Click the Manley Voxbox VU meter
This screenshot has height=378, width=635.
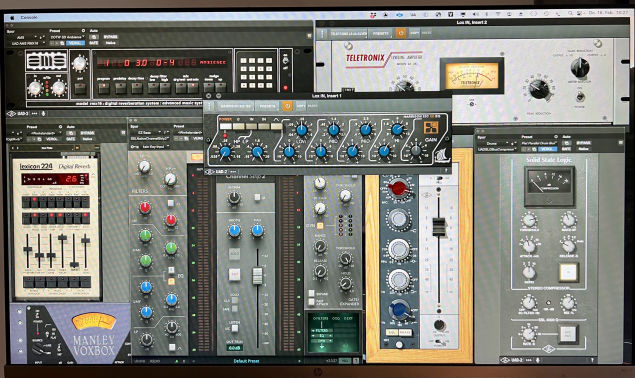tap(94, 321)
